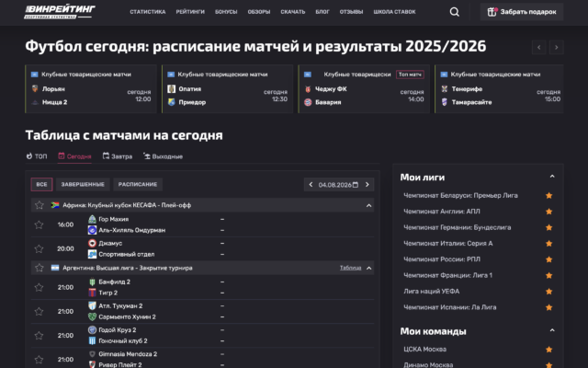Collapse the Мои лиги panel
This screenshot has height=368, width=588.
coord(552,176)
